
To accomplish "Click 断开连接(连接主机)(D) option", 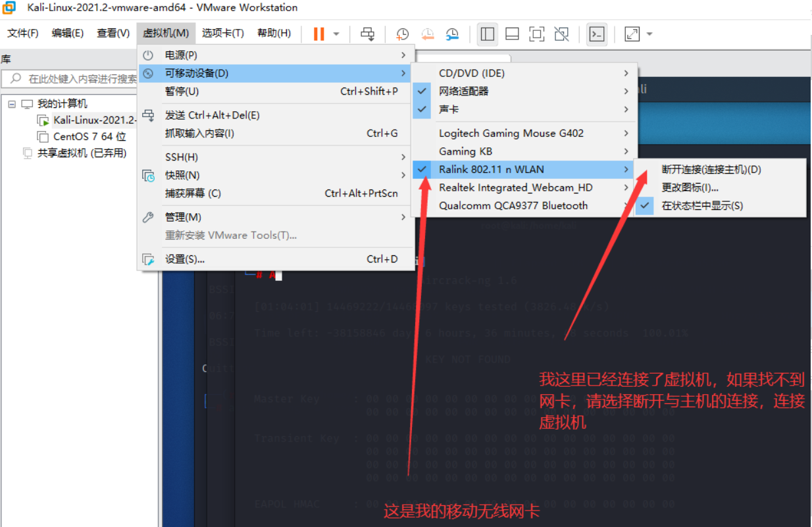I will tap(711, 170).
